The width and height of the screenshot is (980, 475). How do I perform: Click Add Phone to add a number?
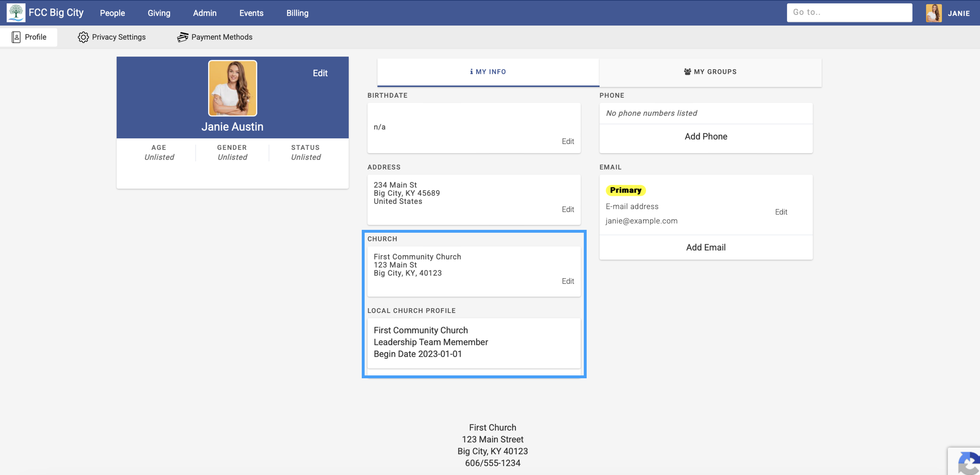[x=705, y=136]
